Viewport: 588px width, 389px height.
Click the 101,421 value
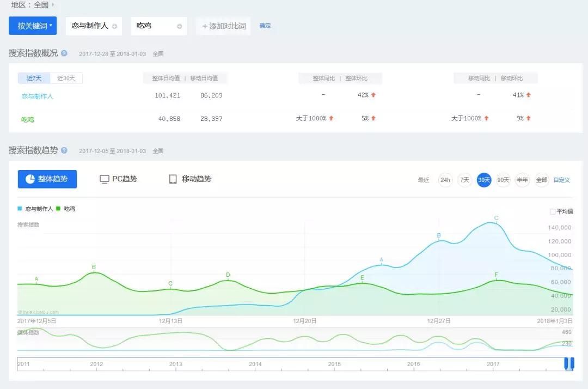point(168,95)
